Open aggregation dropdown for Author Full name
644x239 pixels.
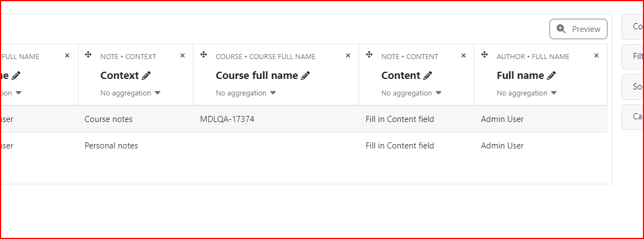[527, 93]
